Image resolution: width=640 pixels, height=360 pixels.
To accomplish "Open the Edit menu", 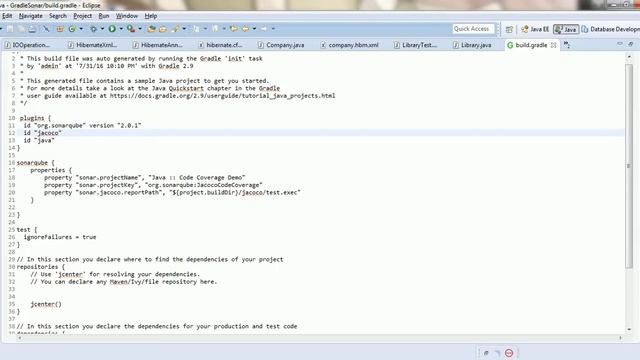I will (x=7, y=16).
